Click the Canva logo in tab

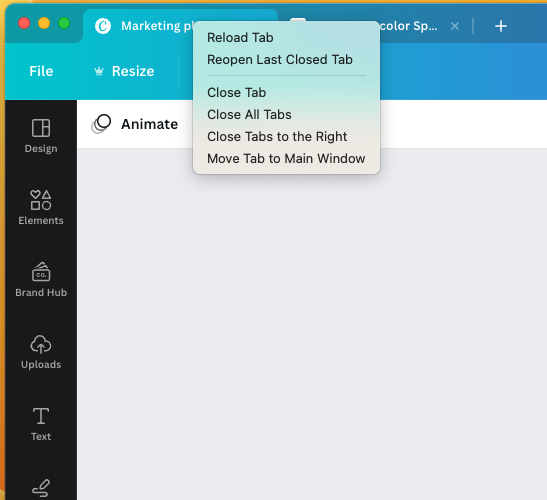[x=103, y=26]
